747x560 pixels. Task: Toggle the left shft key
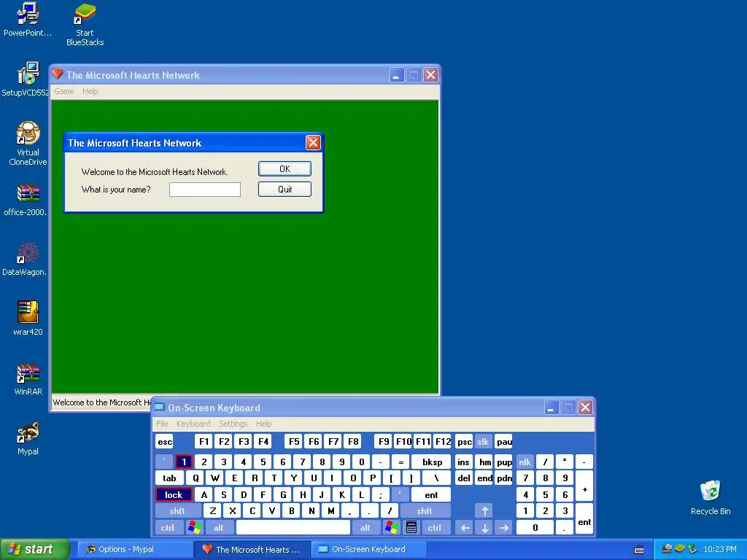[177, 511]
